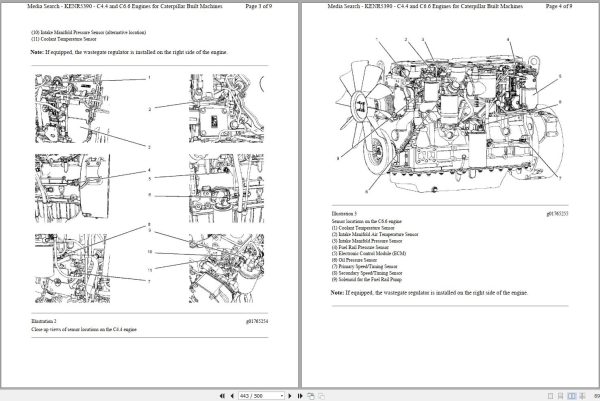The image size is (600, 401).
Task: Open the page number dropdown arrow
Action: [282, 396]
